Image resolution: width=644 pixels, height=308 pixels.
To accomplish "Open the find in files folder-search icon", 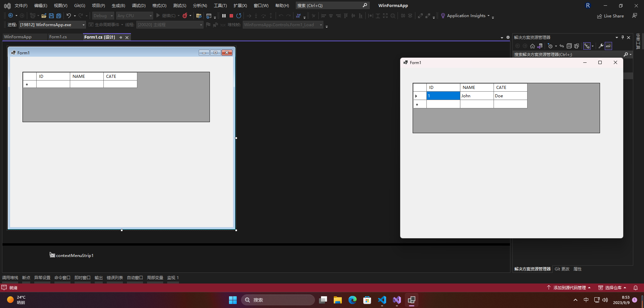I will tap(199, 16).
